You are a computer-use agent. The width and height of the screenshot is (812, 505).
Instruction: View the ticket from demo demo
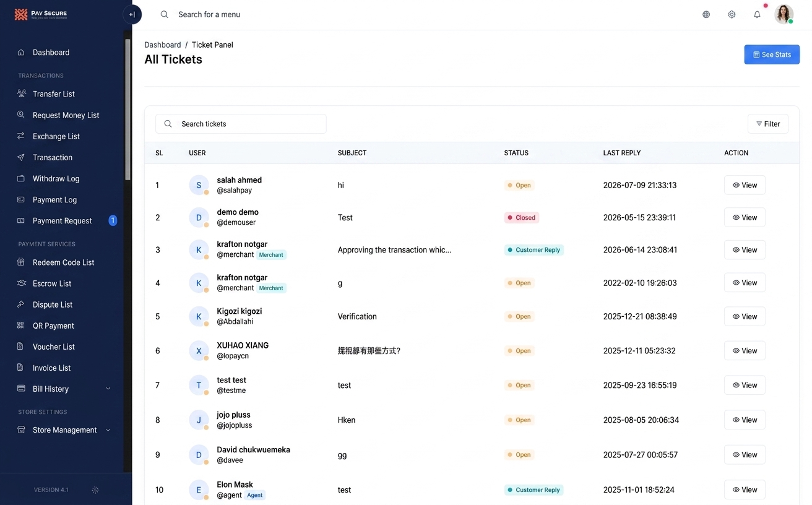[745, 217]
